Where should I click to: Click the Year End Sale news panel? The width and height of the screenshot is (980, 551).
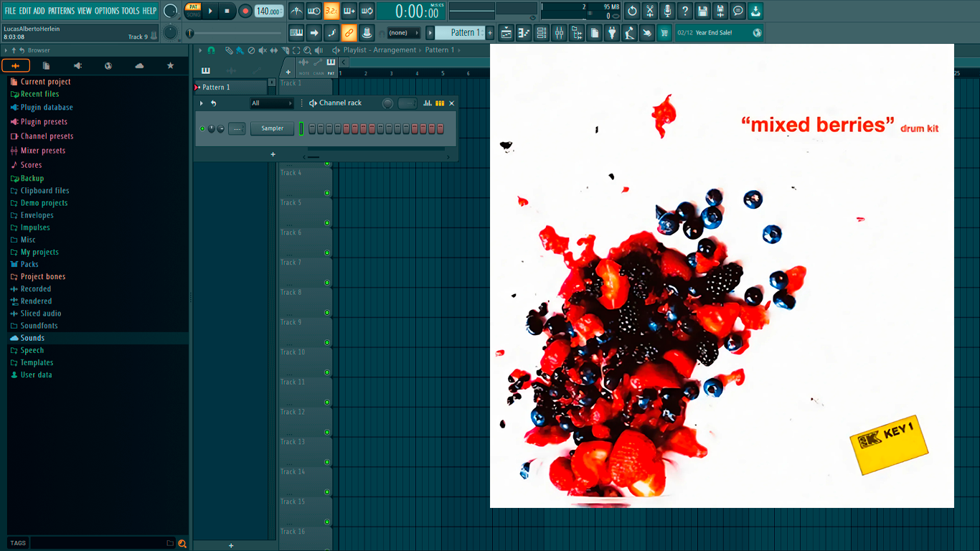tap(719, 32)
